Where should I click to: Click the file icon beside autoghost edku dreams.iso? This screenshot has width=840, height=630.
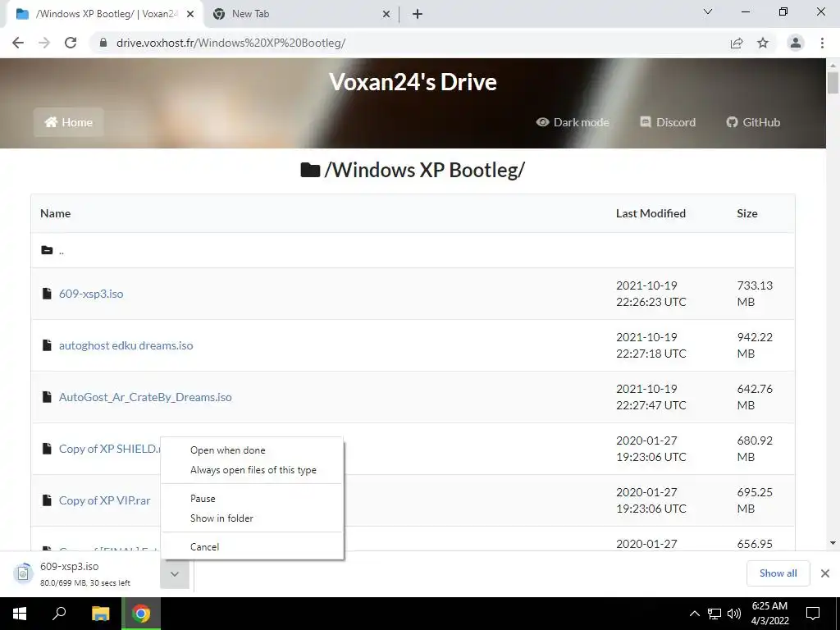click(x=47, y=345)
